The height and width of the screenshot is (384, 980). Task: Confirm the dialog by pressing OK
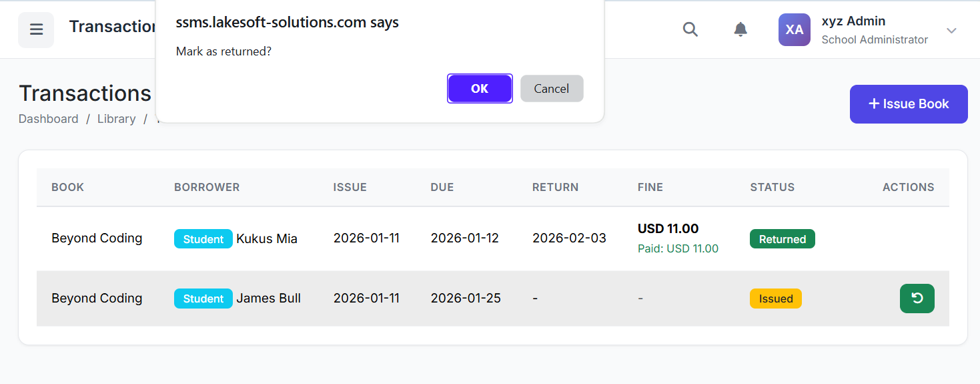pyautogui.click(x=480, y=89)
